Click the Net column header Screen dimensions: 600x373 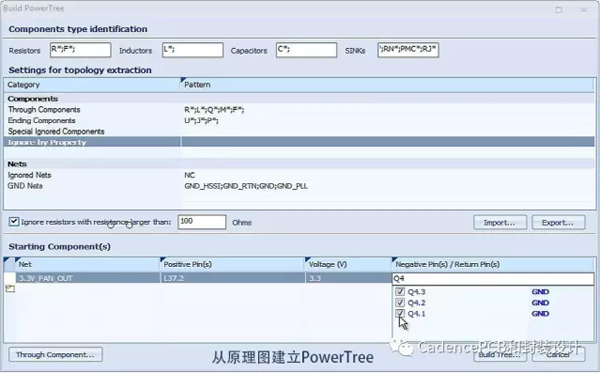pyautogui.click(x=87, y=264)
